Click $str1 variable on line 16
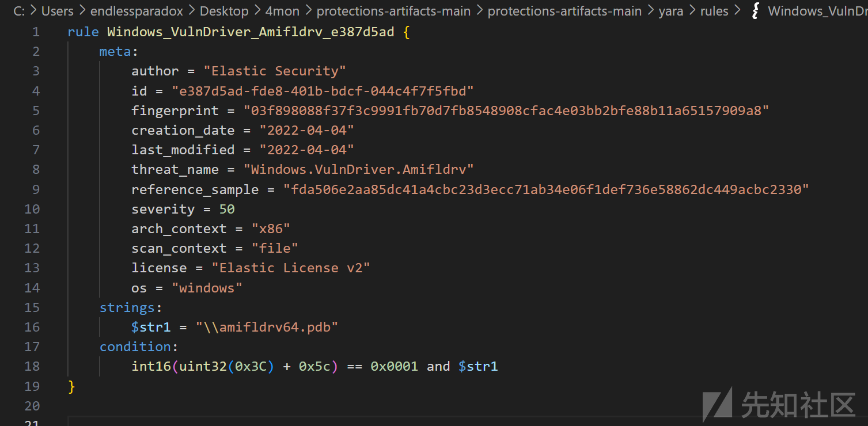868x426 pixels. (151, 327)
